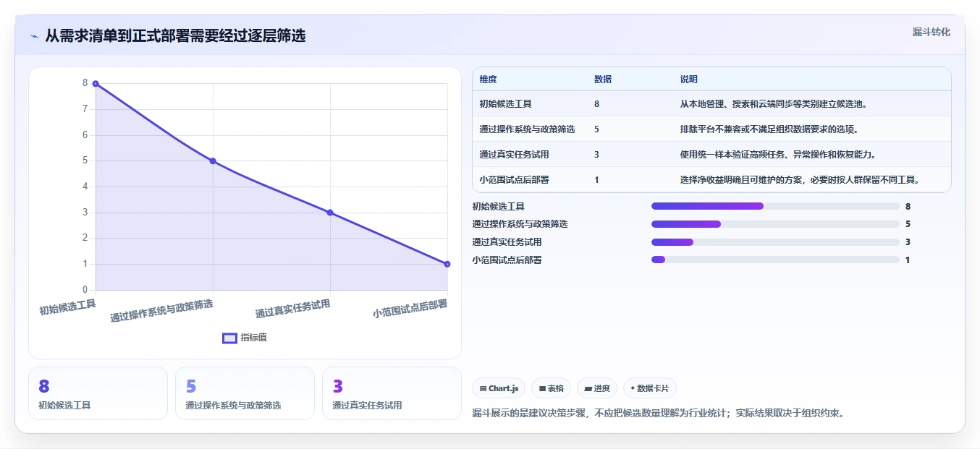
Task: Click the 数据 table column header
Action: click(603, 80)
